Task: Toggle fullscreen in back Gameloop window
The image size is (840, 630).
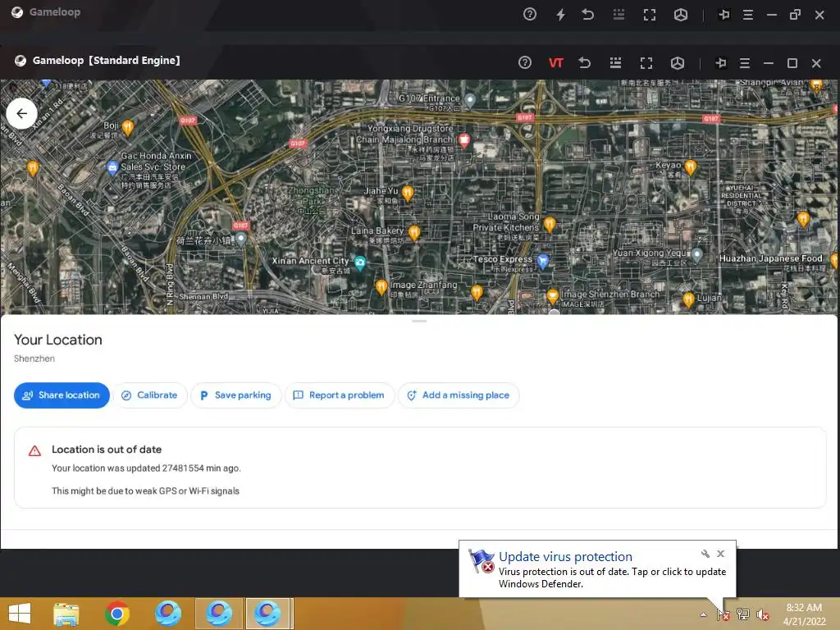Action: 650,15
